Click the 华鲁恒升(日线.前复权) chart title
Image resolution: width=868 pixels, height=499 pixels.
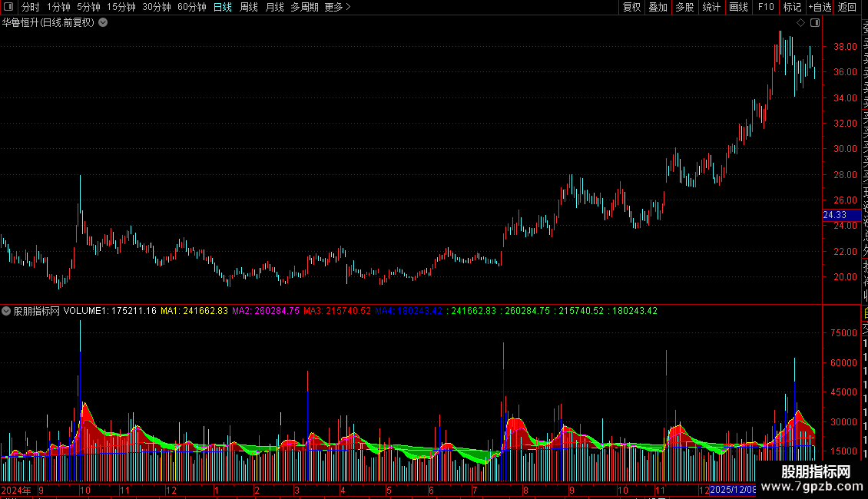pos(48,23)
